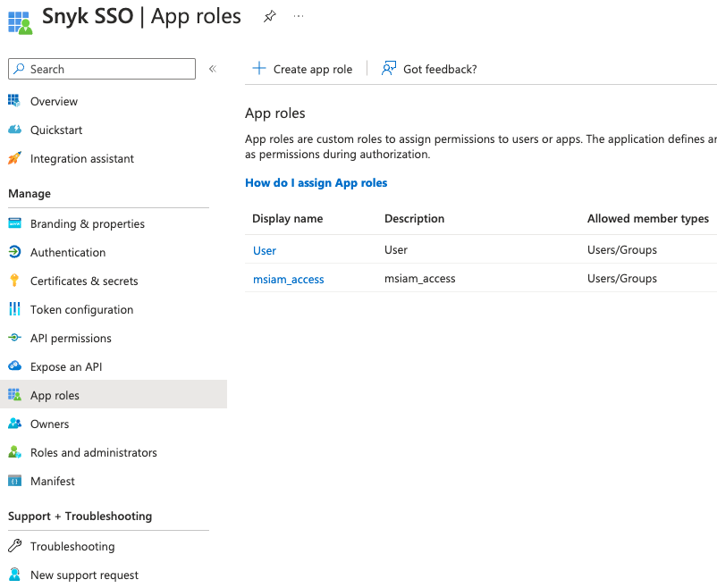Click the Authentication arrow icon
Screen dimensions: 717x588
pyautogui.click(x=14, y=252)
